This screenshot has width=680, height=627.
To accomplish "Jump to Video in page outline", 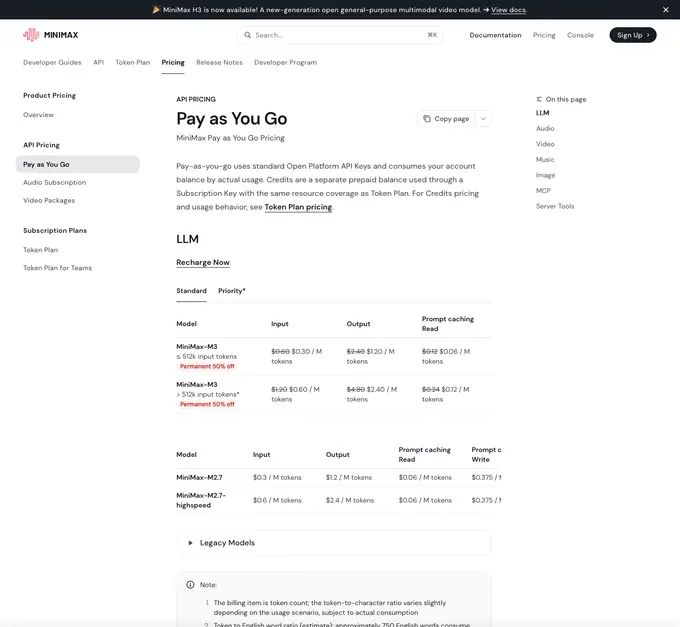I will tap(545, 144).
